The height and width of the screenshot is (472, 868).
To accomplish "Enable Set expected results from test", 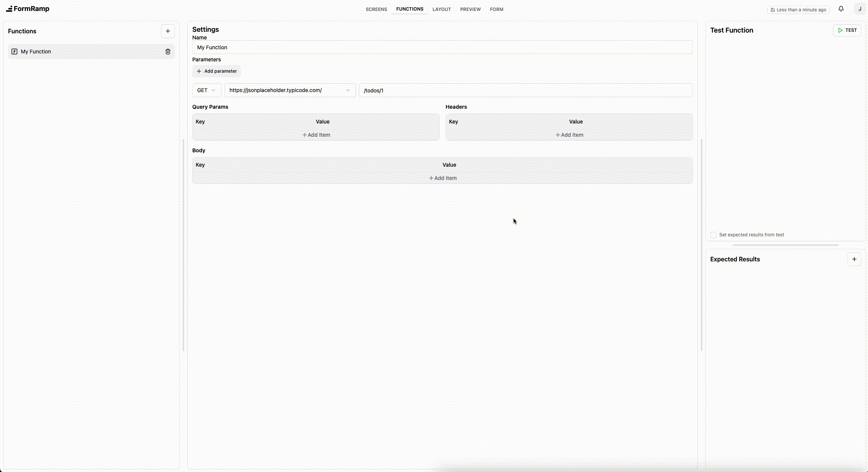I will click(713, 235).
